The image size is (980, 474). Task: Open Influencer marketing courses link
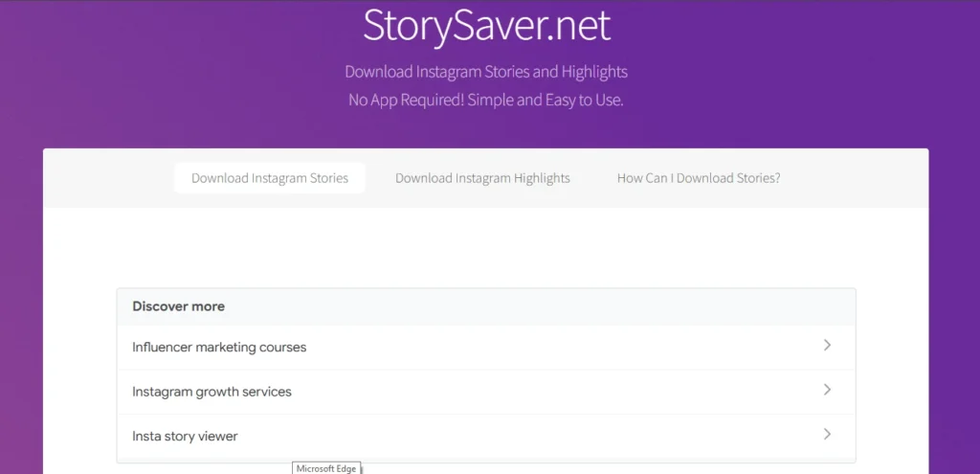pos(485,347)
